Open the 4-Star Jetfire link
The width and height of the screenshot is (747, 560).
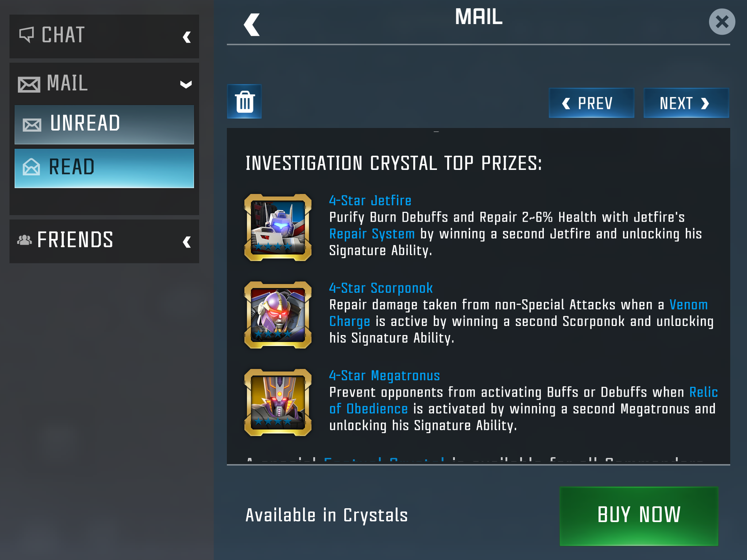(x=370, y=201)
